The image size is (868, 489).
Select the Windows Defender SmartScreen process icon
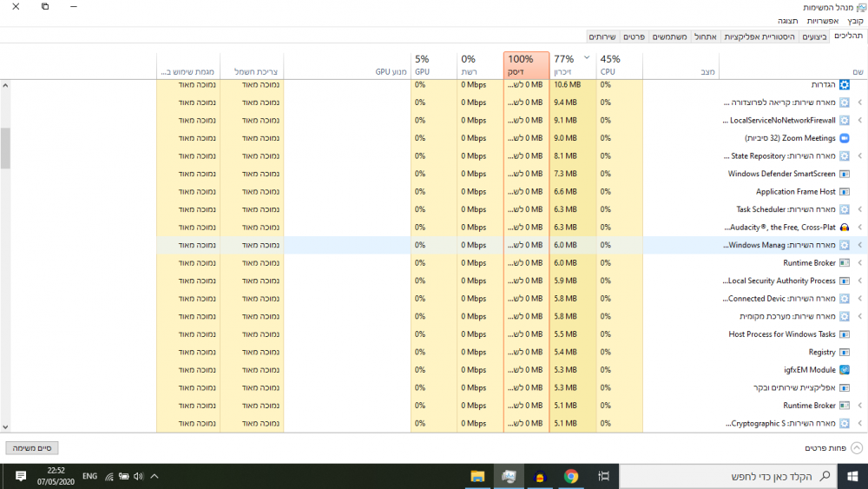[845, 174]
